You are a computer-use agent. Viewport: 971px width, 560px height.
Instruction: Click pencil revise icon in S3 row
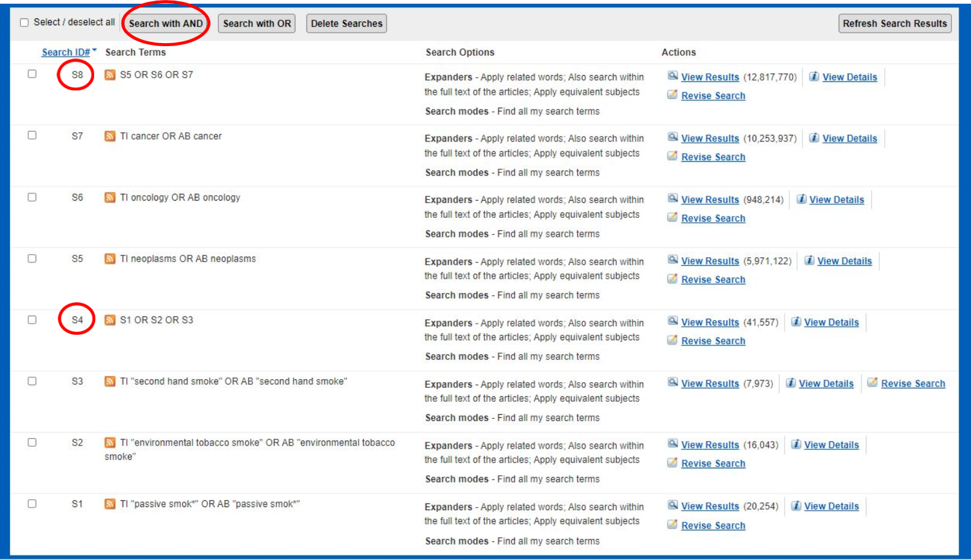coord(873,382)
